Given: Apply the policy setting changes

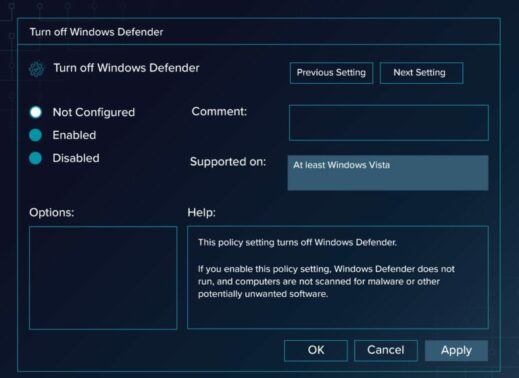Looking at the screenshot, I should coord(456,350).
